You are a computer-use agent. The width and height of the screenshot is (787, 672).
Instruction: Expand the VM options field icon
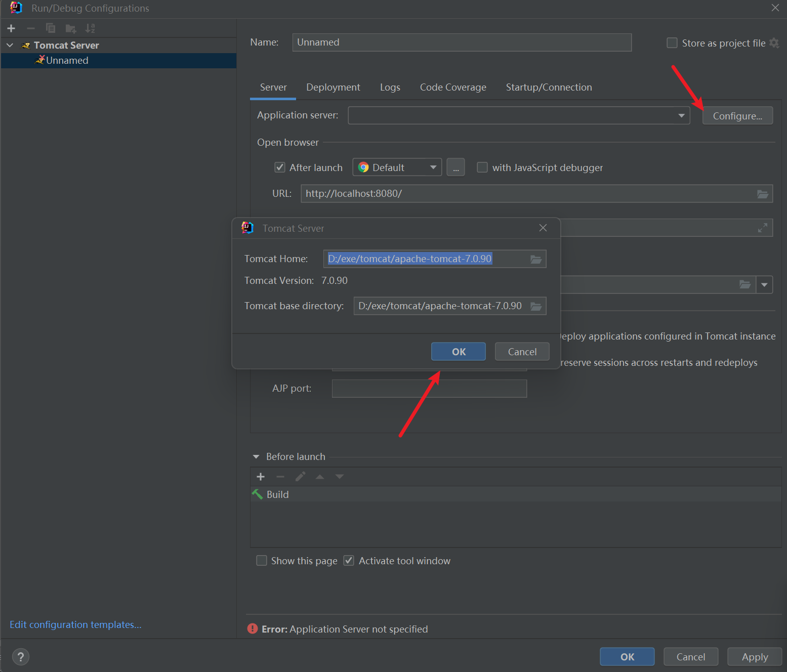pos(763,228)
